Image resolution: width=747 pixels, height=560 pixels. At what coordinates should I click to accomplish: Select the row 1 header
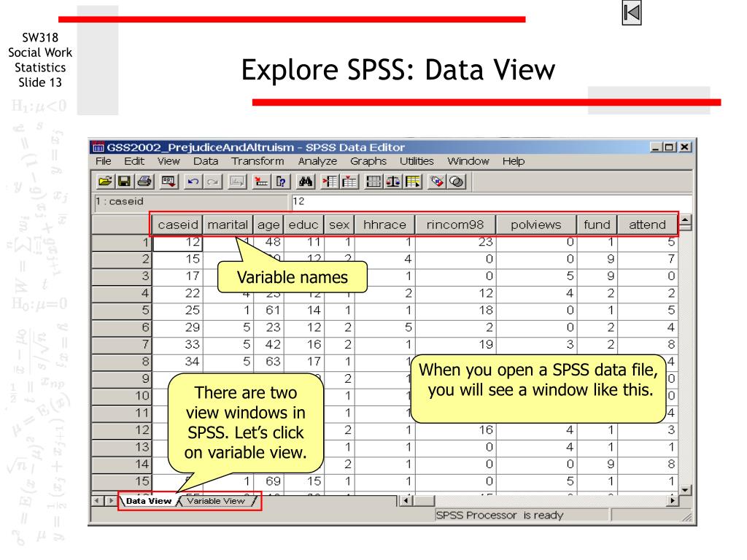point(122,242)
